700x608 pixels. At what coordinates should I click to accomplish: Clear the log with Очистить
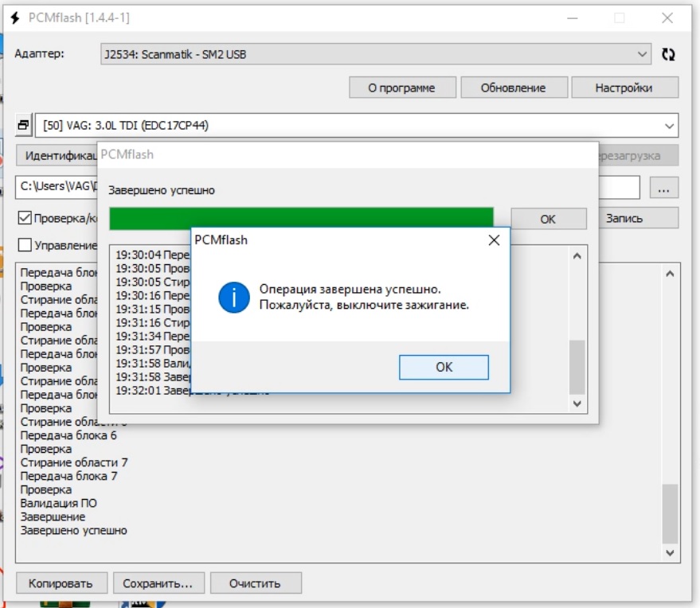coord(256,583)
